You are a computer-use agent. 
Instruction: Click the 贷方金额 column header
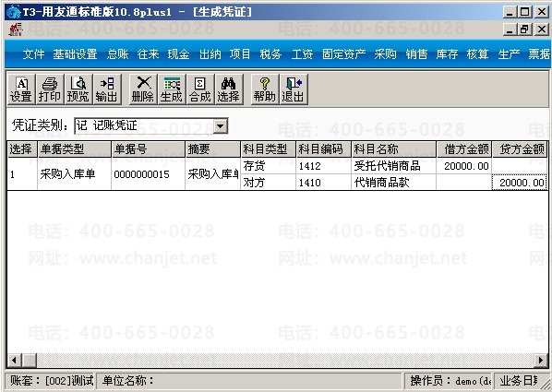tap(520, 149)
